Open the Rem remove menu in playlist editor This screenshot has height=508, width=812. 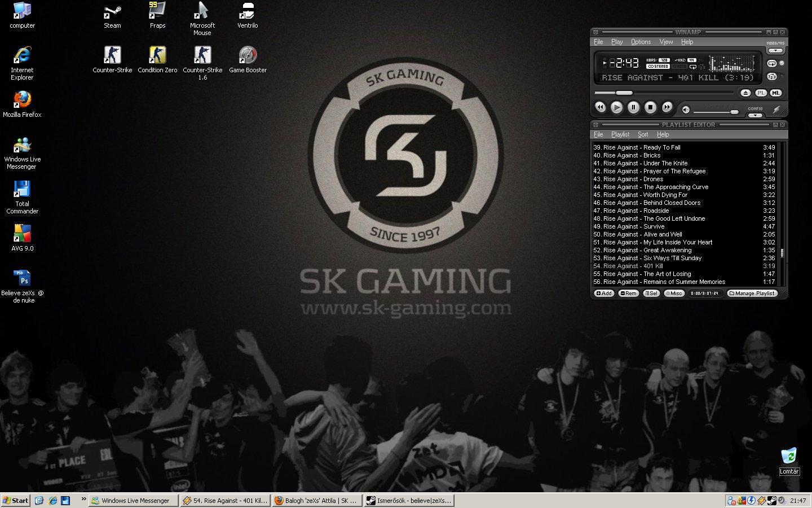628,294
